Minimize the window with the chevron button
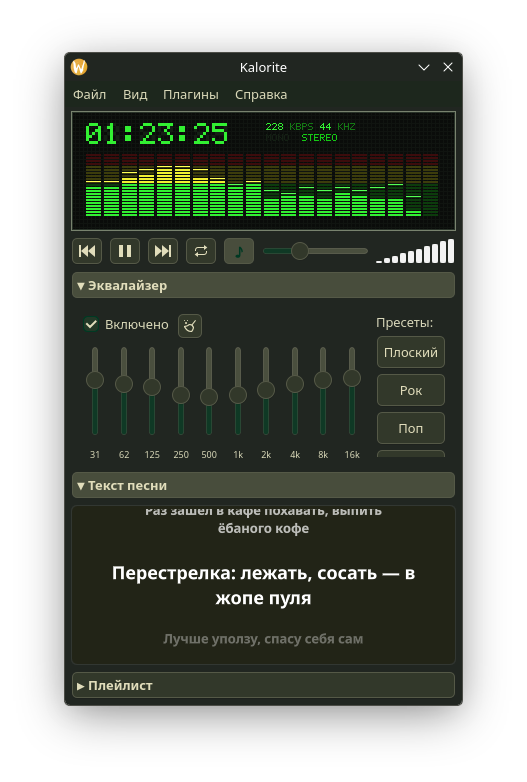Viewport: 527px width, 782px height. [x=424, y=67]
